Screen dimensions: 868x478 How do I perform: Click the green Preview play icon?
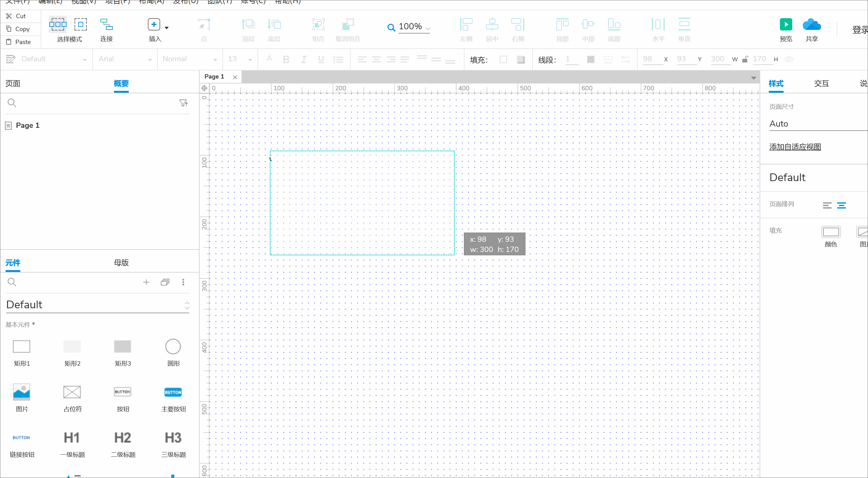click(785, 25)
